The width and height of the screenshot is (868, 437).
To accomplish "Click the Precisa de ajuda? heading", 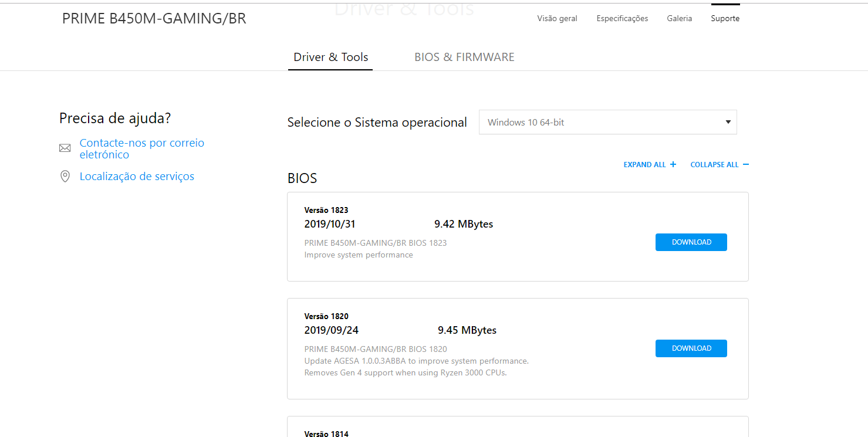I will tap(115, 118).
